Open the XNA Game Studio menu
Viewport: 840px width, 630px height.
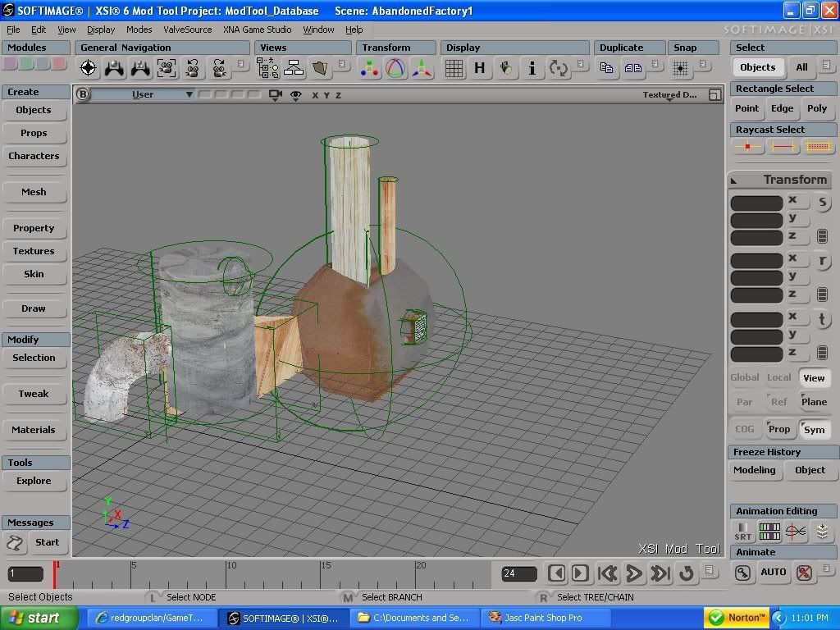pos(257,30)
